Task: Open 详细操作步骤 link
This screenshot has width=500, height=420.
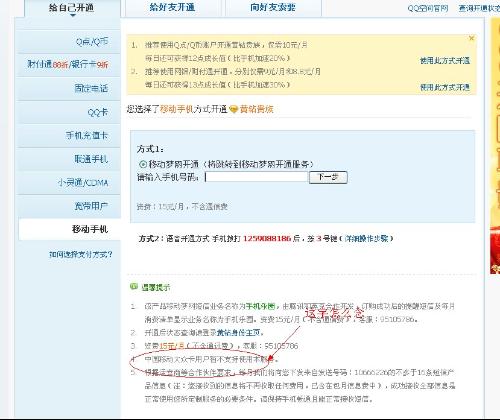Action: point(366,239)
